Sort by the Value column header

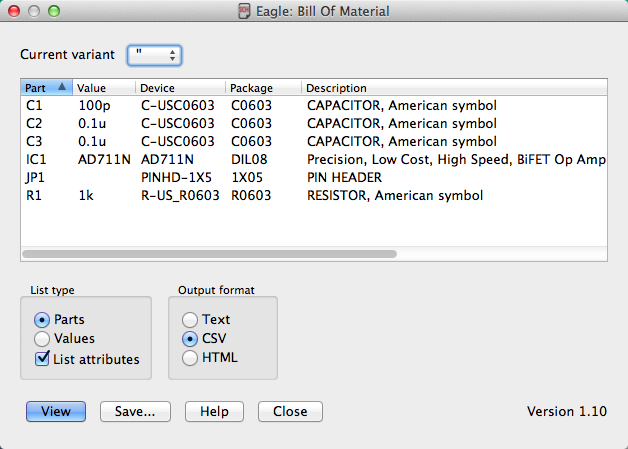coord(105,88)
